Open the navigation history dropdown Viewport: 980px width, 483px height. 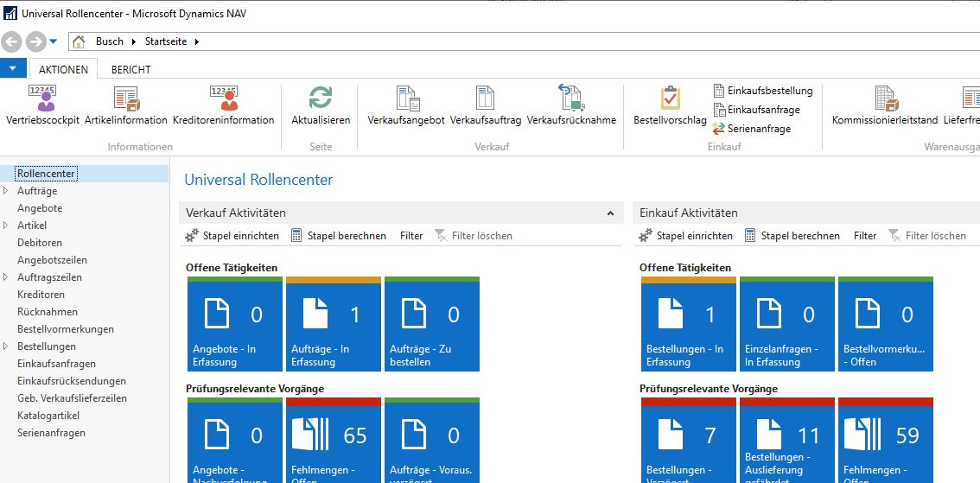click(x=53, y=41)
